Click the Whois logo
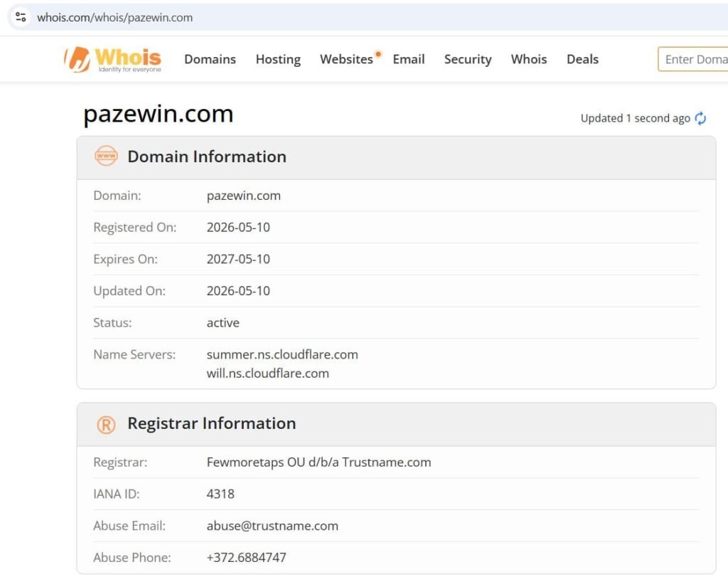 click(113, 60)
